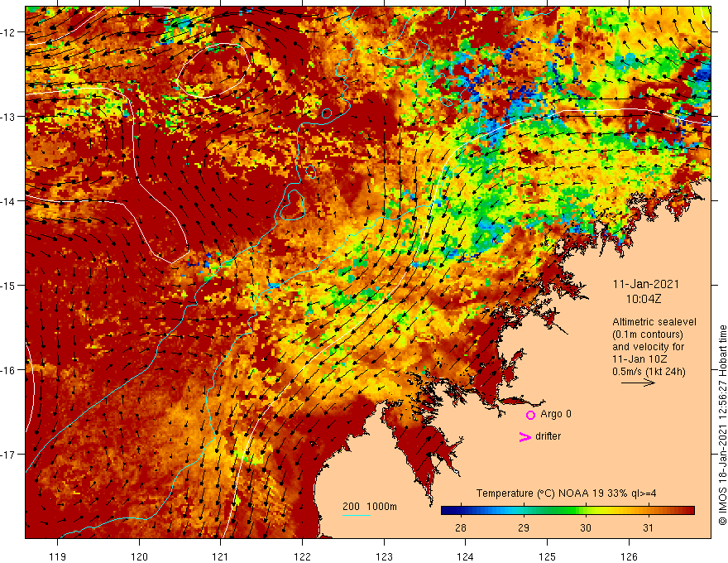Click the 29 value on temperature scale
The image size is (728, 563).
pos(524,527)
